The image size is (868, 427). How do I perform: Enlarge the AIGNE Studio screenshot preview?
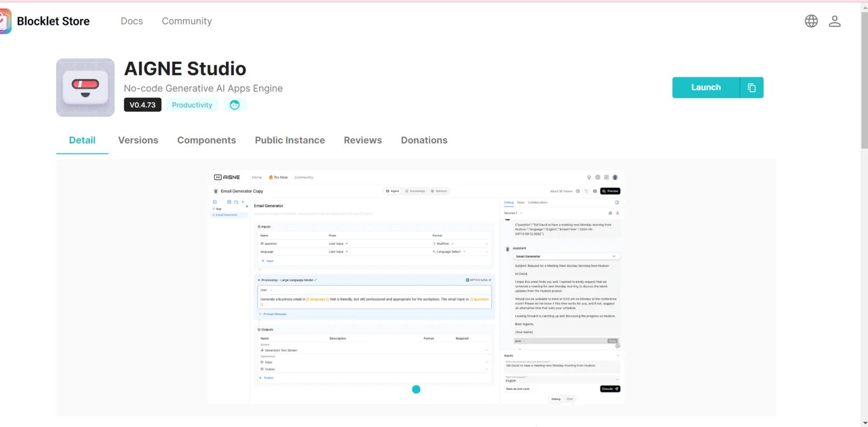tap(416, 288)
